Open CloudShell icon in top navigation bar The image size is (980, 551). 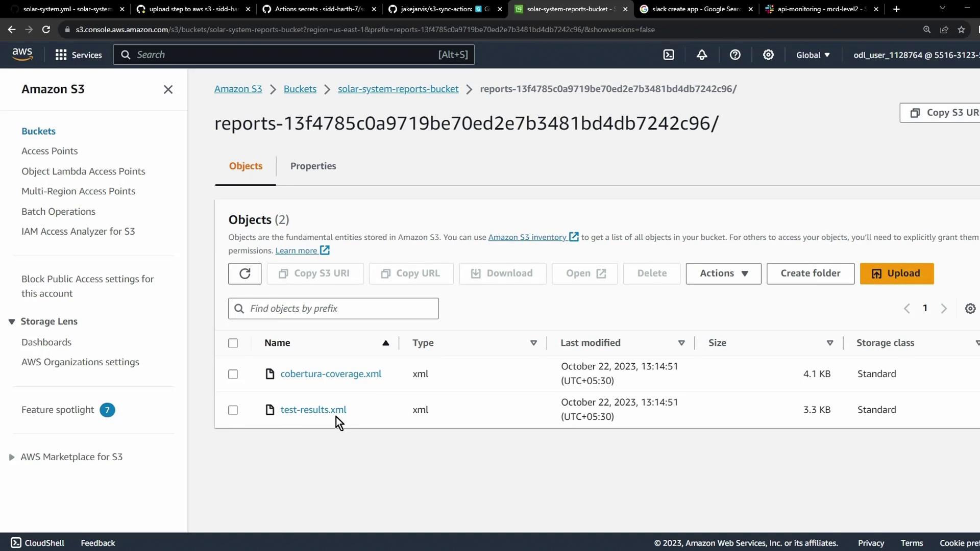pyautogui.click(x=669, y=55)
